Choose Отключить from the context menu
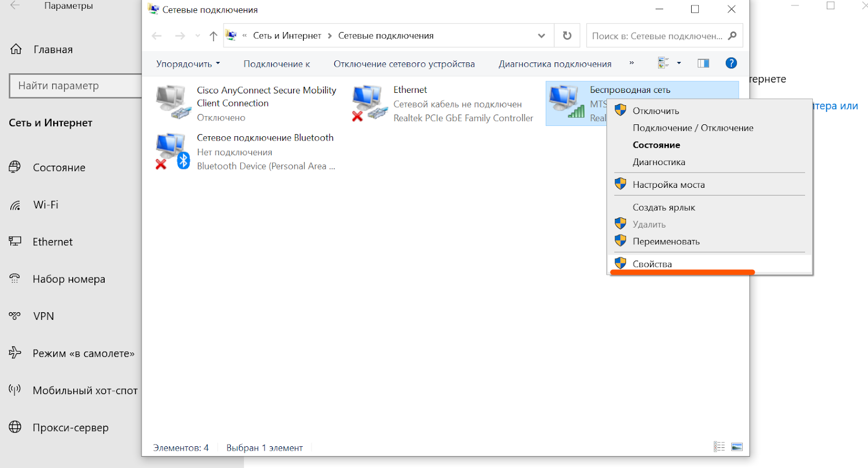This screenshot has width=868, height=468. click(710, 111)
